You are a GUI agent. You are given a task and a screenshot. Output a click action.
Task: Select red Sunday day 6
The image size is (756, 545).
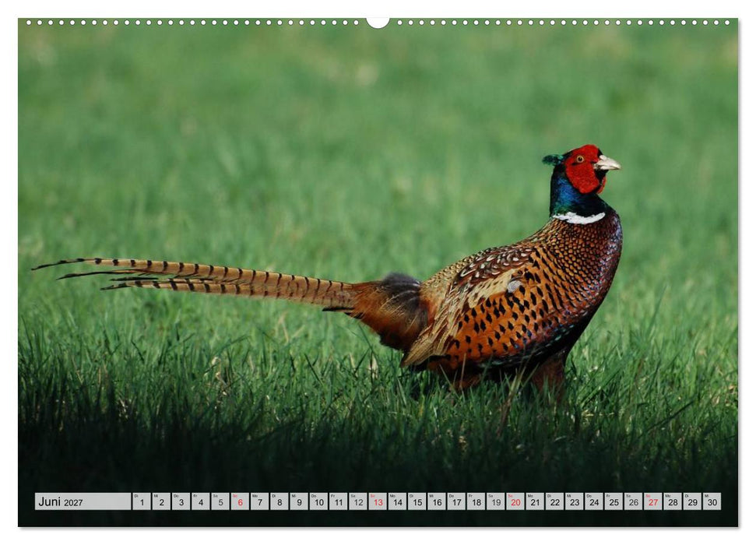pyautogui.click(x=240, y=501)
